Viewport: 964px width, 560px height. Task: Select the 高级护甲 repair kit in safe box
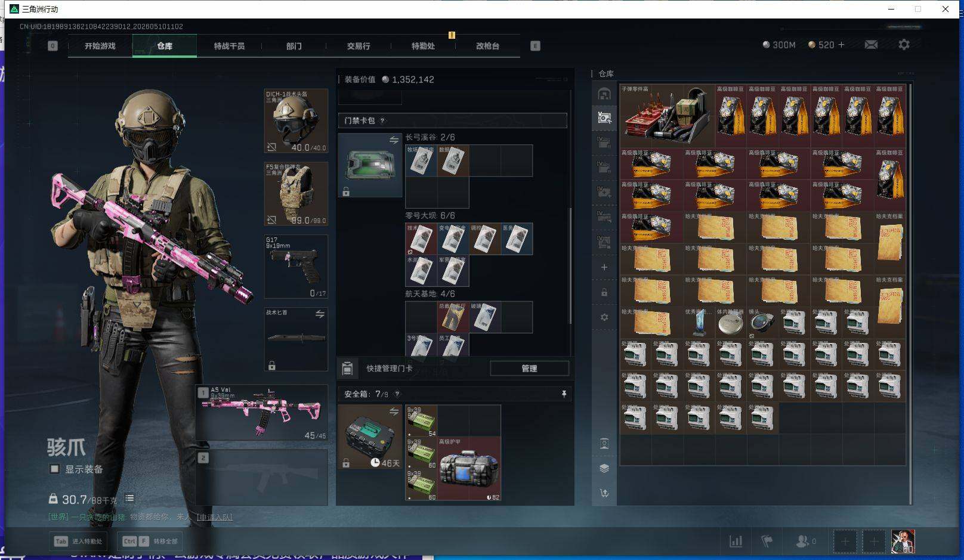[x=469, y=469]
